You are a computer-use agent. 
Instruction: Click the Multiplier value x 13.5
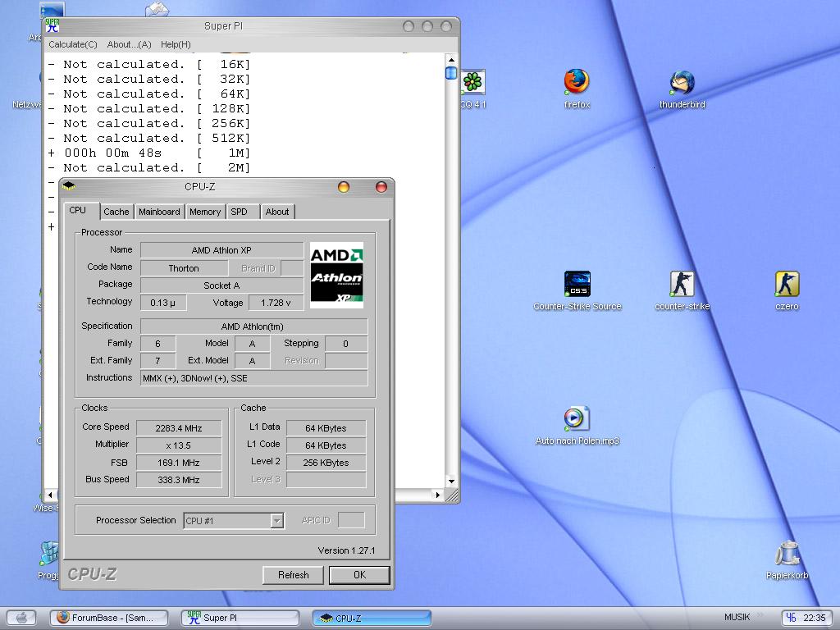click(x=179, y=445)
